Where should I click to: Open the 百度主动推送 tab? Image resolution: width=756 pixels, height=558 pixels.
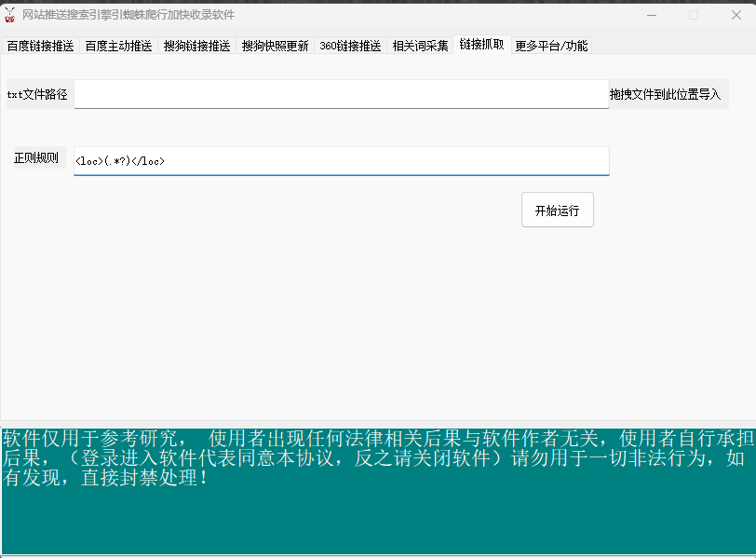[x=118, y=46]
